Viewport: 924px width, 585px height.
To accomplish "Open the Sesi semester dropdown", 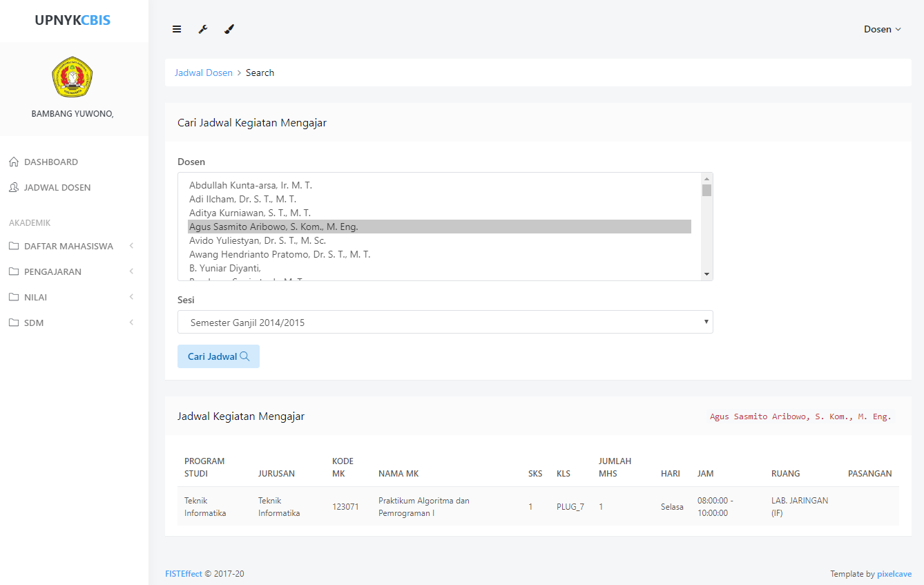I will coord(445,323).
